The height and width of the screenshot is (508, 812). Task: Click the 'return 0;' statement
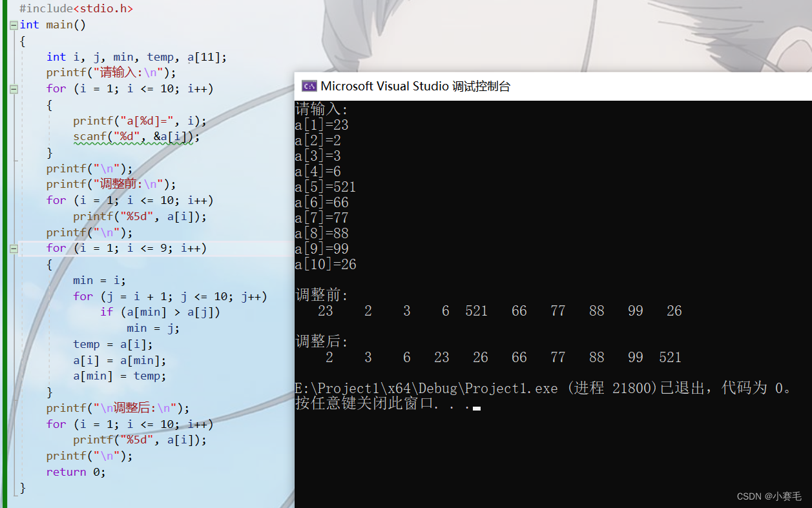76,472
